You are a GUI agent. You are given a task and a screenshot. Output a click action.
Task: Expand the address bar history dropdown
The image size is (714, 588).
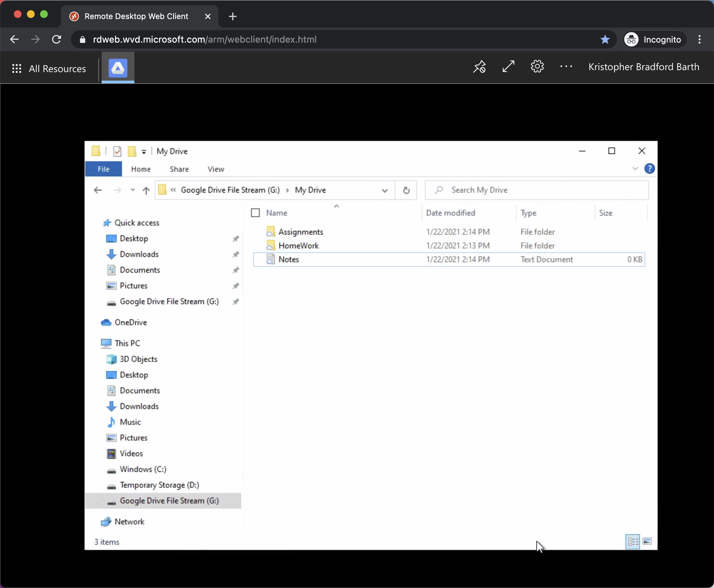point(385,190)
